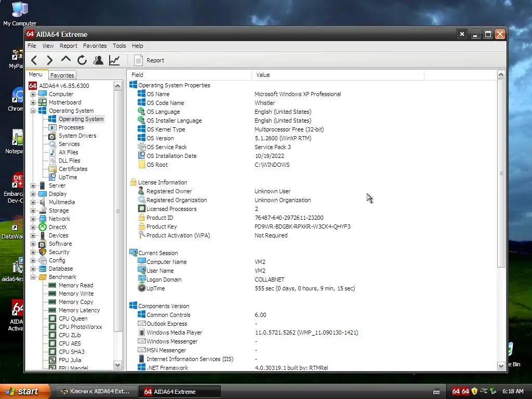The width and height of the screenshot is (532, 399).
Task: Click the details pane scroll-up arrow
Action: coord(501,75)
